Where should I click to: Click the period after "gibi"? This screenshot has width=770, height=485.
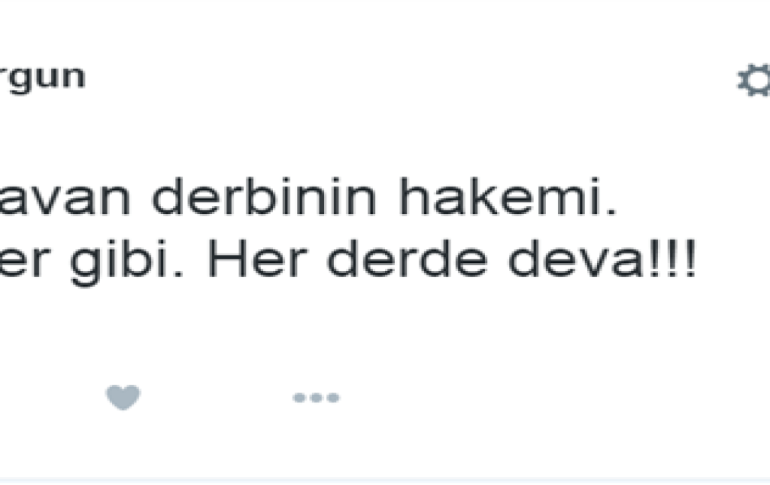tap(179, 274)
